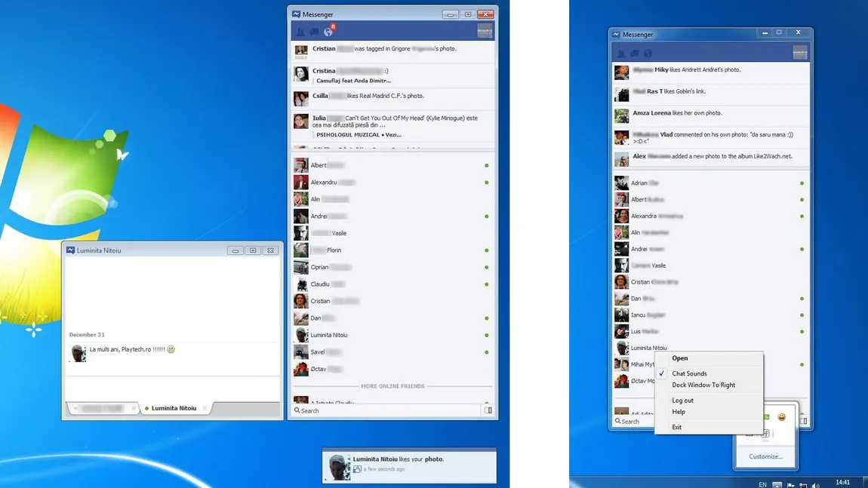This screenshot has height=488, width=868.
Task: Open 'PSIHOLOGUL MUZICAL' link in feed
Action: pyautogui.click(x=359, y=134)
